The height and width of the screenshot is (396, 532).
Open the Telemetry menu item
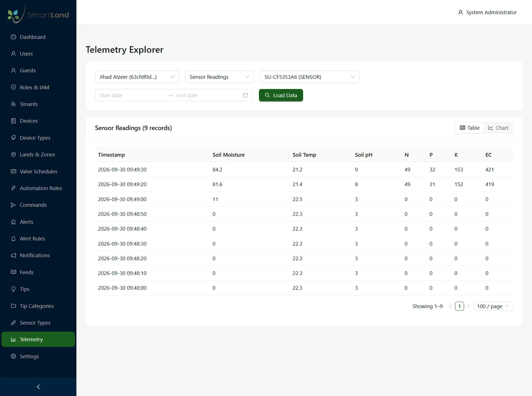tap(38, 339)
